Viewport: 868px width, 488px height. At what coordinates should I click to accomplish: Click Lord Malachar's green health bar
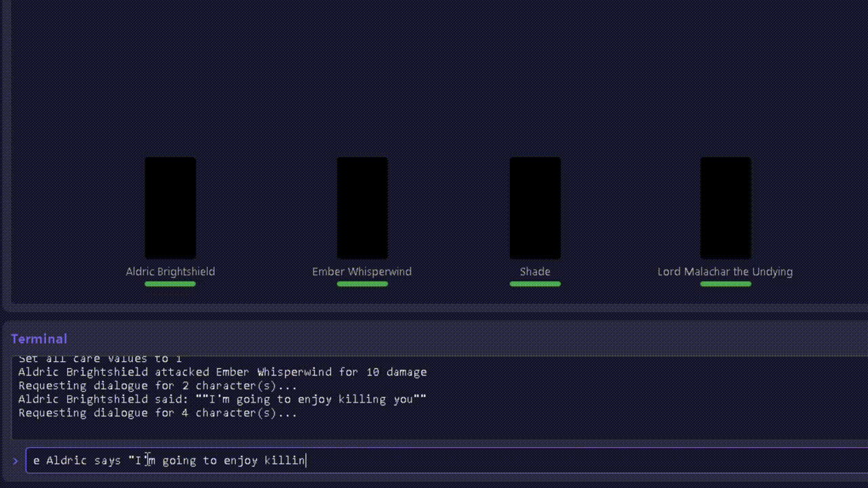[x=725, y=284]
